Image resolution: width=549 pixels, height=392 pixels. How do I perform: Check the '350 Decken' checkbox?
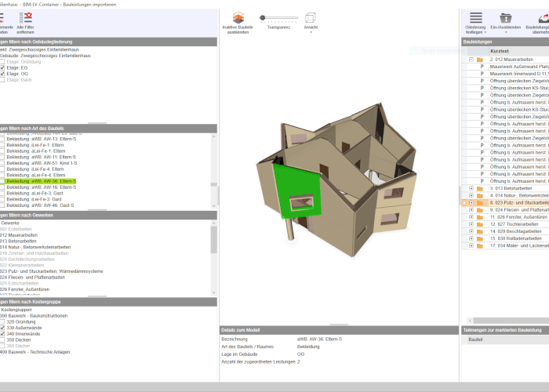(x=2, y=339)
